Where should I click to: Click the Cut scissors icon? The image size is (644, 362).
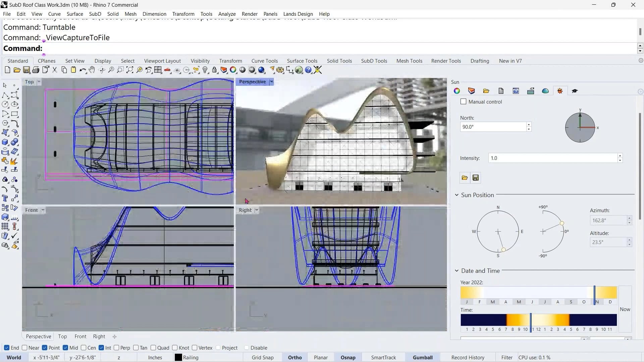click(x=55, y=70)
